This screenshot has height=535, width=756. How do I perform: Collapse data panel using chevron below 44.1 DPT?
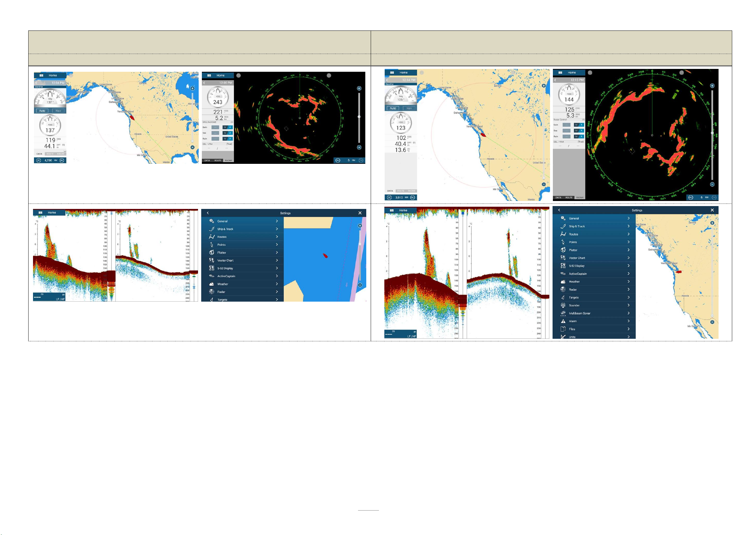tap(65, 151)
